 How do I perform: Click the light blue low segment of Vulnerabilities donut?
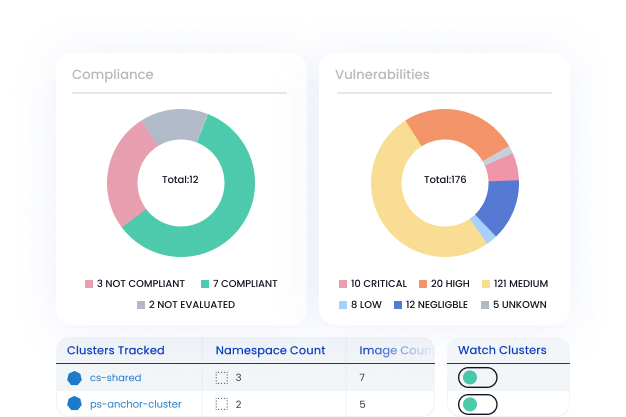tap(484, 229)
